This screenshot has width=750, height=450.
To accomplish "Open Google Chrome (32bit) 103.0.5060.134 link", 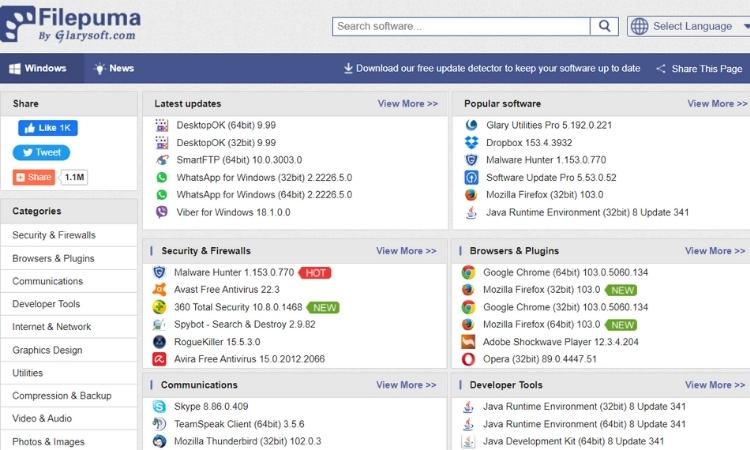I will 565,307.
